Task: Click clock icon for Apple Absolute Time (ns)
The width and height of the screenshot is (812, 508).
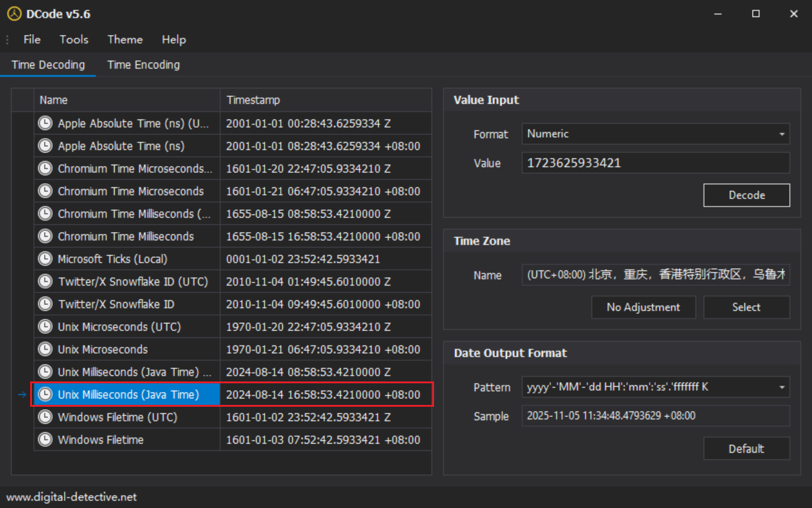Action: tap(45, 146)
